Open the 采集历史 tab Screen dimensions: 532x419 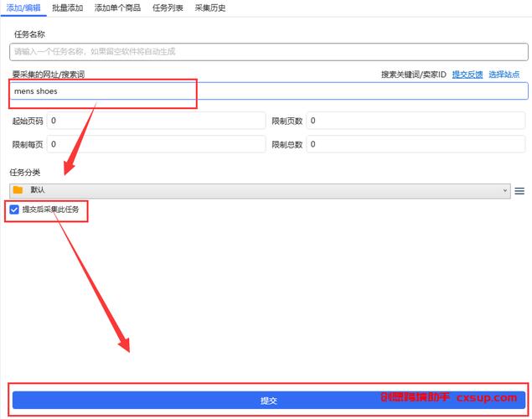point(210,8)
